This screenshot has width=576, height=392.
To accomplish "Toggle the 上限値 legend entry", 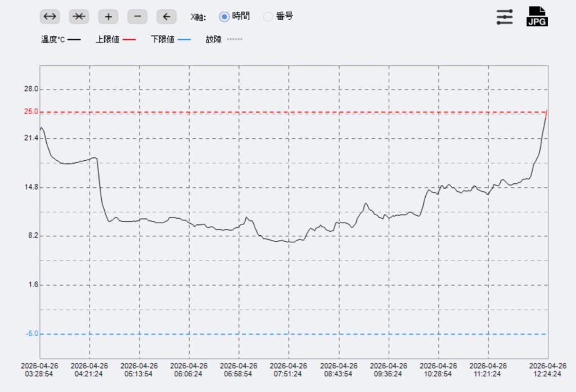I will pos(115,40).
